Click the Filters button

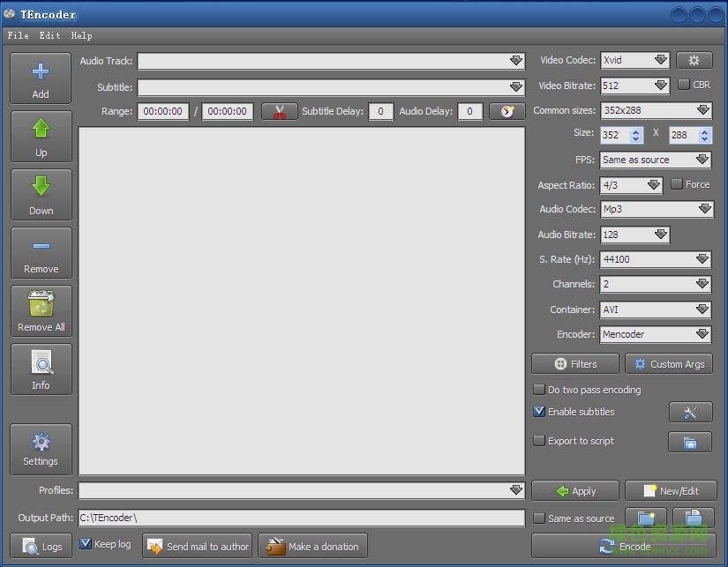tap(574, 364)
